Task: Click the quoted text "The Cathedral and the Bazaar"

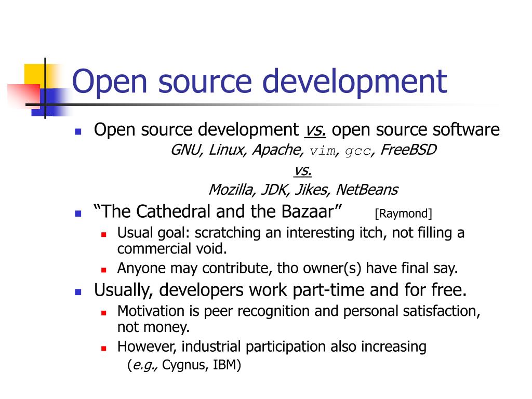Action: (218, 211)
